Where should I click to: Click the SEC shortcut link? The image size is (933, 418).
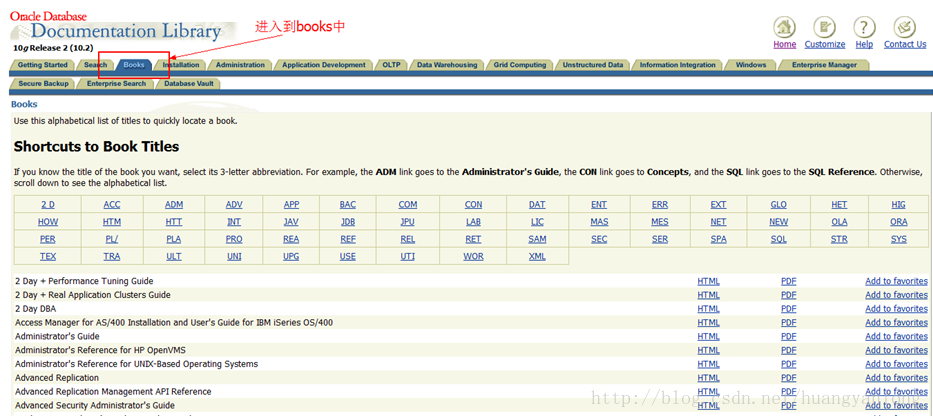[x=599, y=239]
